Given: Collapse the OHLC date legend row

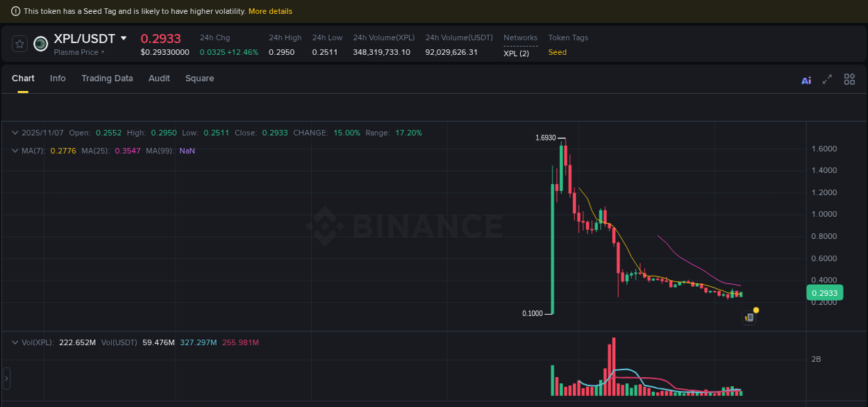Looking at the screenshot, I should click(x=15, y=133).
